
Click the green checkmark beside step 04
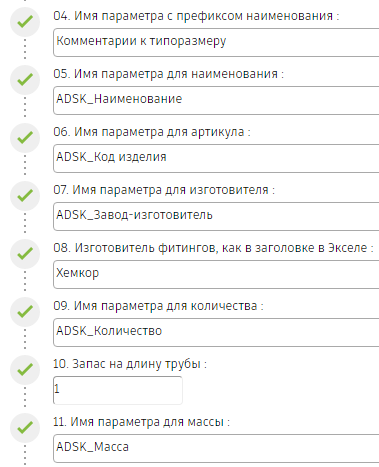[x=25, y=22]
